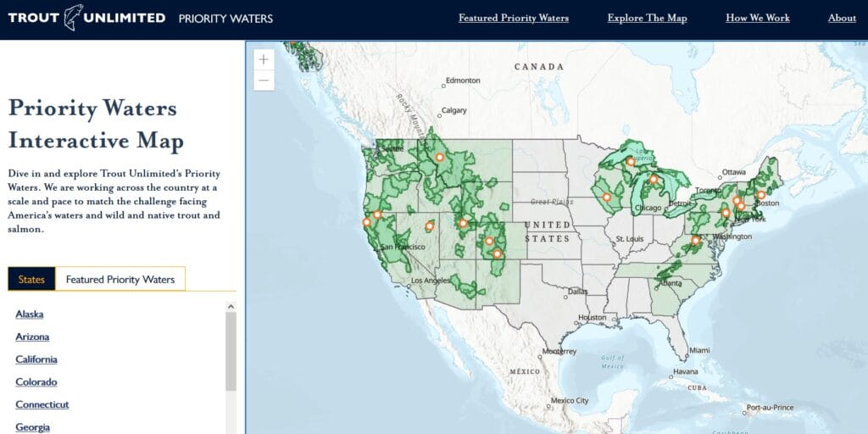Click the Chicago label on the map
This screenshot has width=868, height=434.
click(648, 208)
